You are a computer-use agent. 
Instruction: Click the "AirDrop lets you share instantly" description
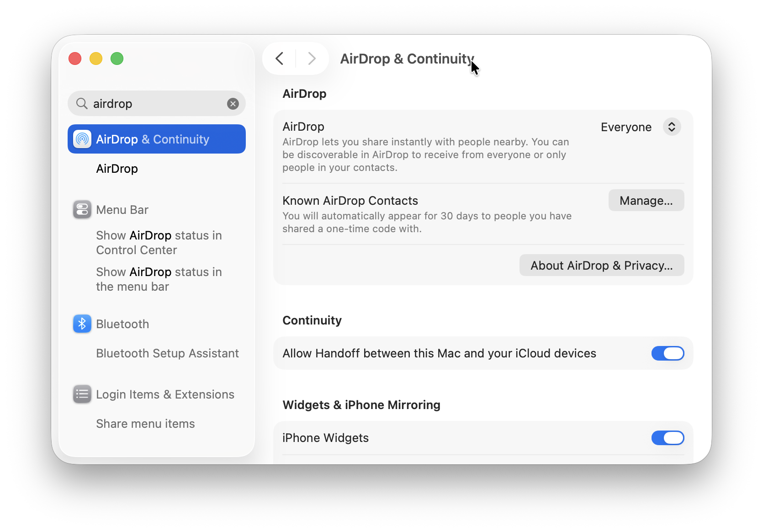[426, 154]
